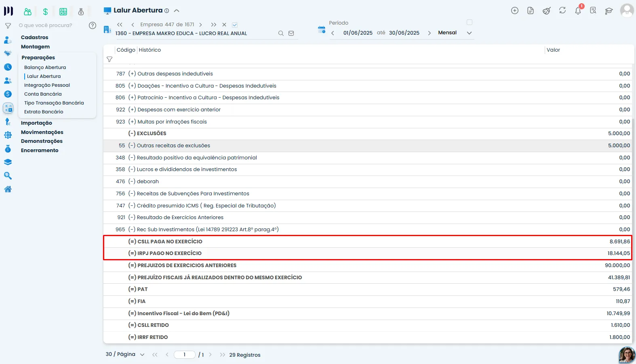Click the add plus circle icon
This screenshot has height=364, width=636.
coord(515,10)
